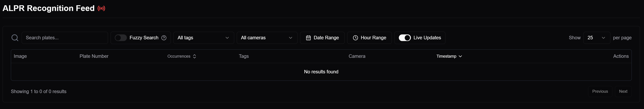Open the Hour Range picker button
The image size is (644, 109).
[x=369, y=38]
